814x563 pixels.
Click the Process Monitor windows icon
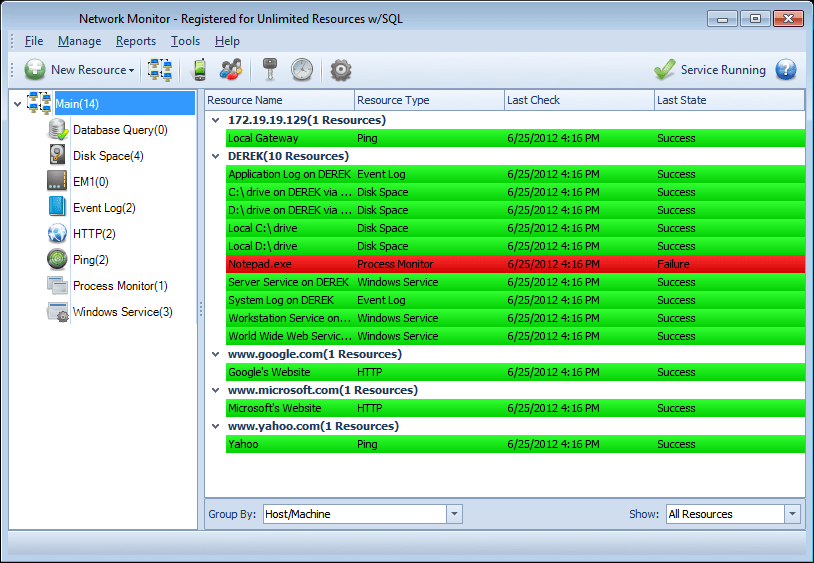(x=57, y=285)
